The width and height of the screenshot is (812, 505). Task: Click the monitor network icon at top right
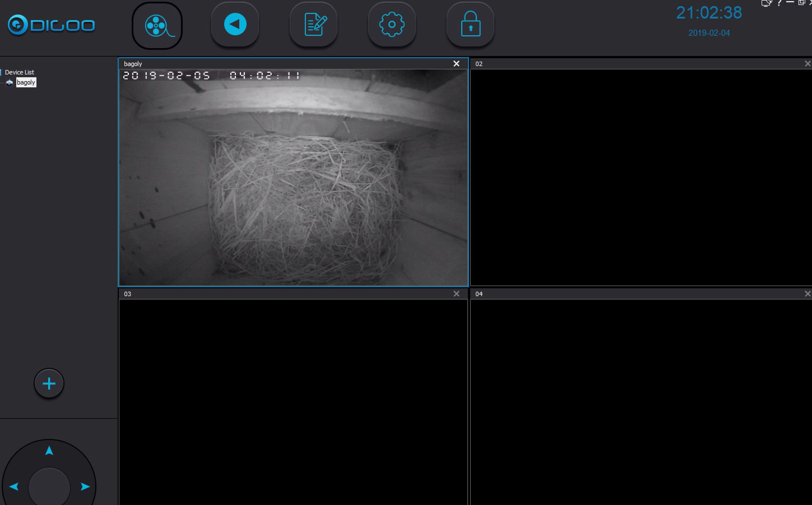coord(766,3)
